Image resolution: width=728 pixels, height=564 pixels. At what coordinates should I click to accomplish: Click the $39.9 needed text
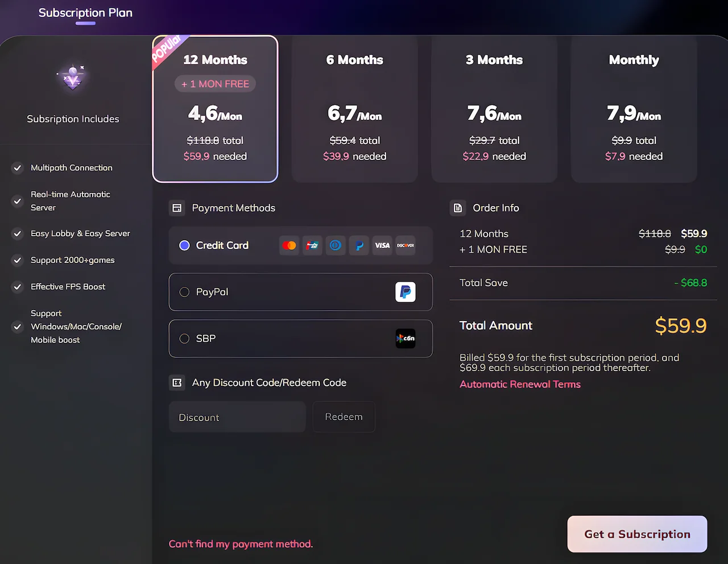click(x=355, y=156)
